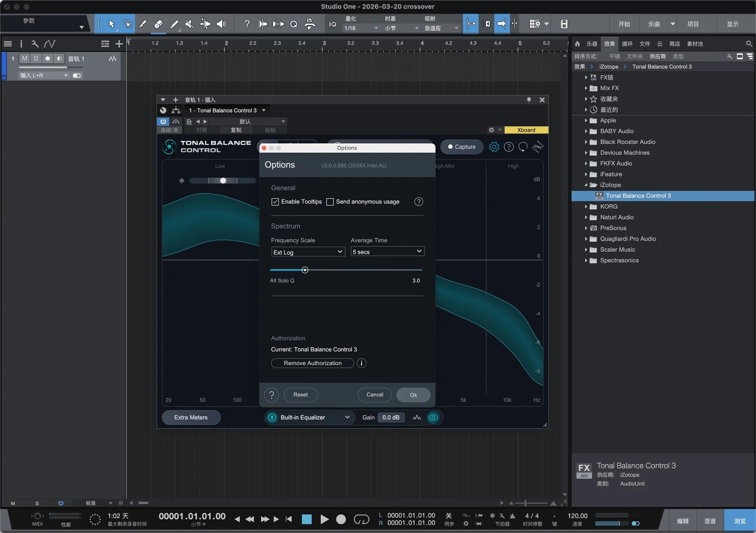Click the record button in transport bar
This screenshot has height=533, width=756.
click(341, 519)
